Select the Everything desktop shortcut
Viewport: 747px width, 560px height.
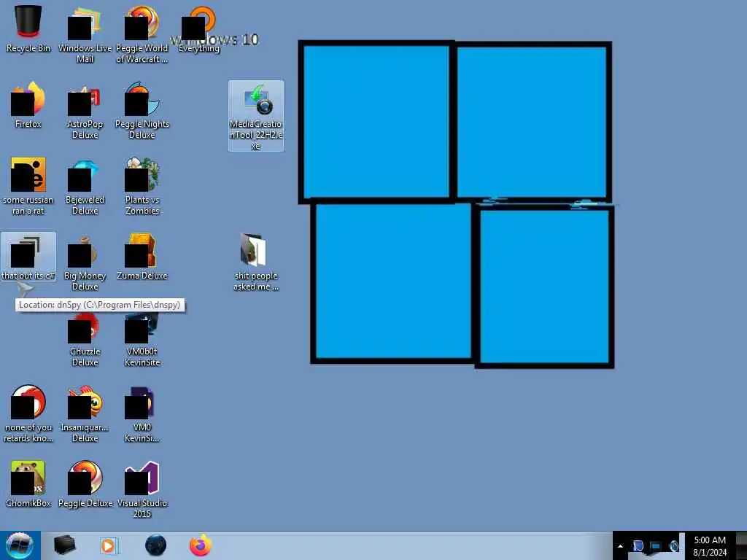(x=199, y=29)
